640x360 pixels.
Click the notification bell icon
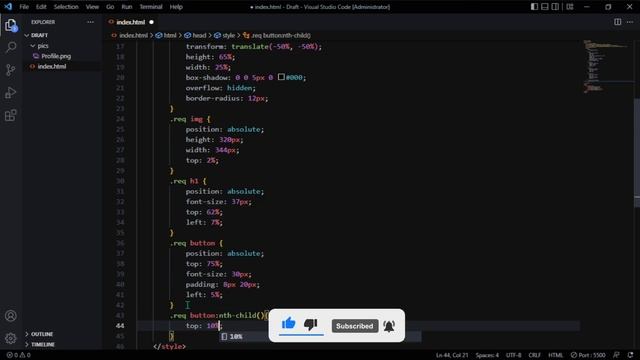389,326
